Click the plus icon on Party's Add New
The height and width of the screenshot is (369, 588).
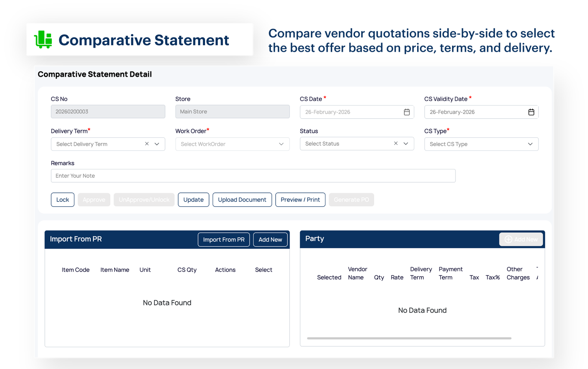click(509, 239)
